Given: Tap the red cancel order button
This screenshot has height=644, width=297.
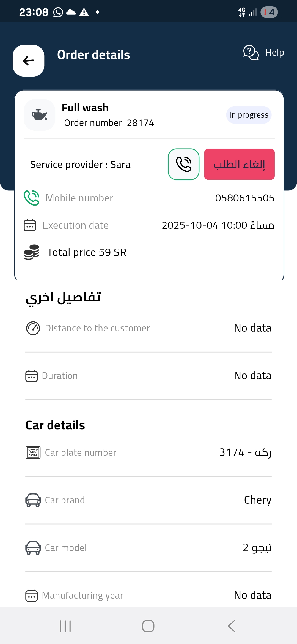Looking at the screenshot, I should pyautogui.click(x=239, y=164).
